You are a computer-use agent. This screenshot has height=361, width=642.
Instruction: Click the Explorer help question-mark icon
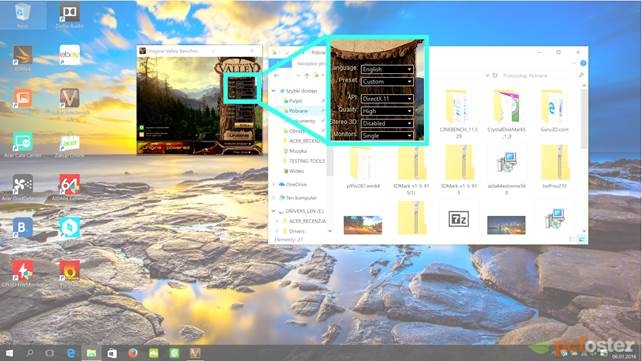click(583, 63)
